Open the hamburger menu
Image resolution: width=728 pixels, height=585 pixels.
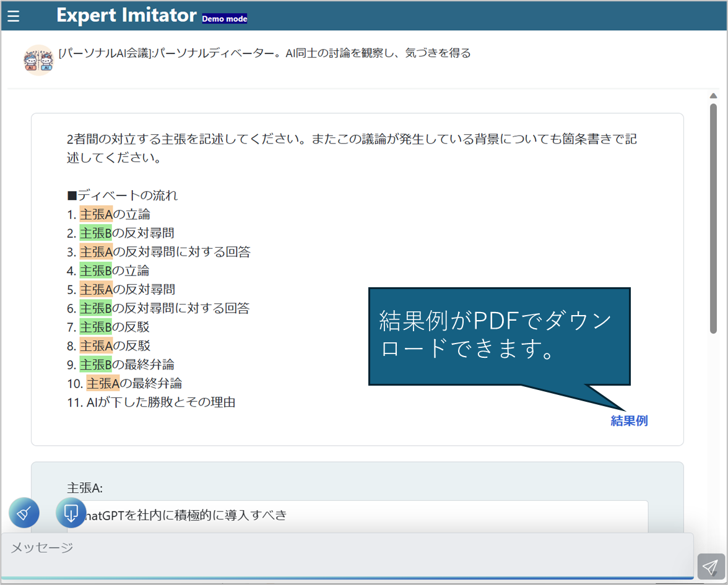coord(14,16)
